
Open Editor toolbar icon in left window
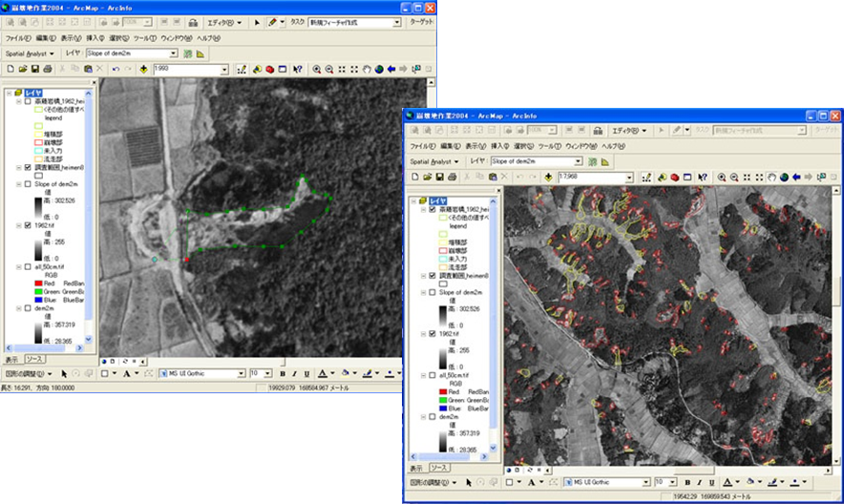[242, 69]
